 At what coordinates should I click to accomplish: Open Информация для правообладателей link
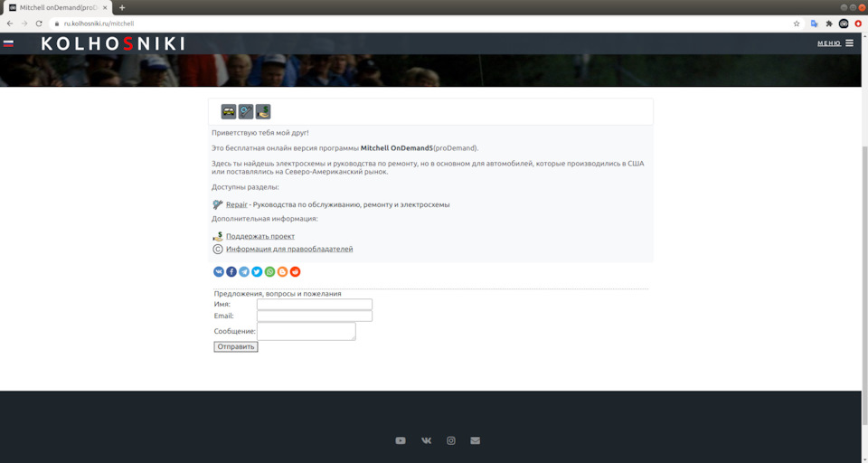[289, 250]
